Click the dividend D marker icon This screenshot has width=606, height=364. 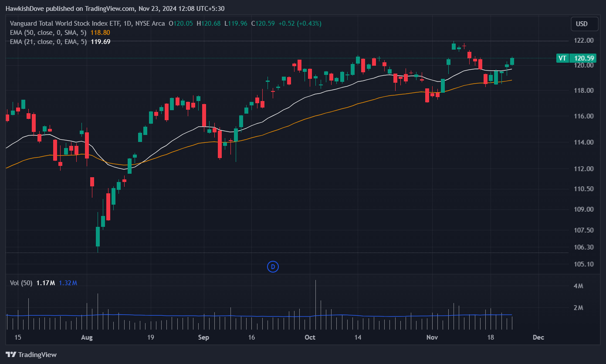[273, 266]
